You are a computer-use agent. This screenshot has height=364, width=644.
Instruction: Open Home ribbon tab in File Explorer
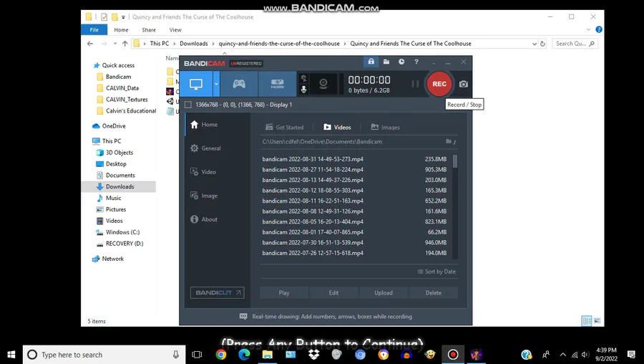[121, 29]
